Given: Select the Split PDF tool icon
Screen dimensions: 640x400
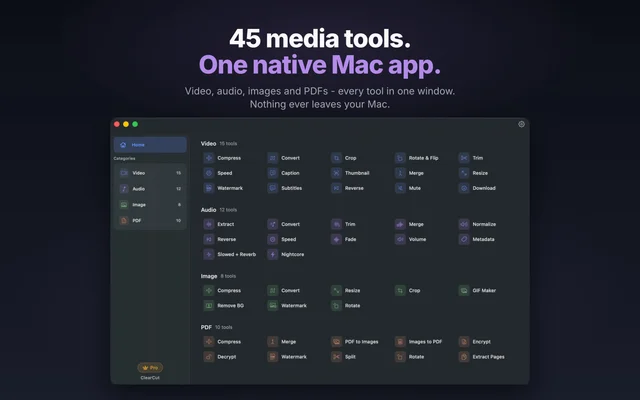Looking at the screenshot, I should 336,357.
